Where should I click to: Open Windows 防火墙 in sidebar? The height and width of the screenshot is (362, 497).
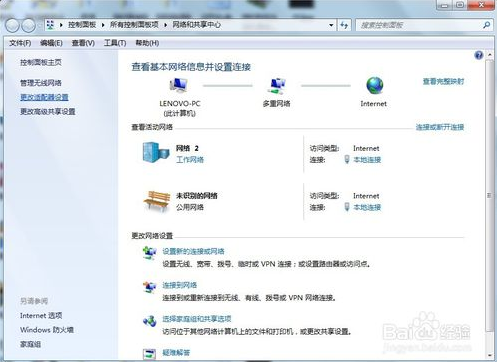click(47, 330)
